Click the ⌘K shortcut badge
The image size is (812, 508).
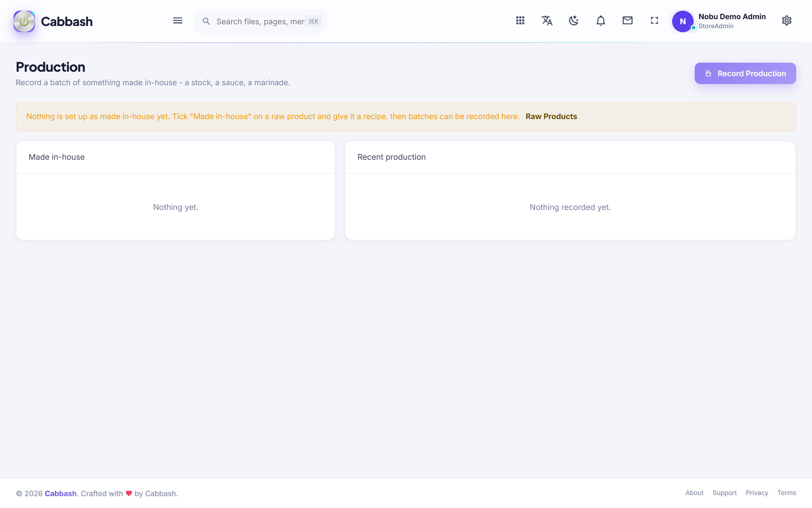[x=313, y=21]
